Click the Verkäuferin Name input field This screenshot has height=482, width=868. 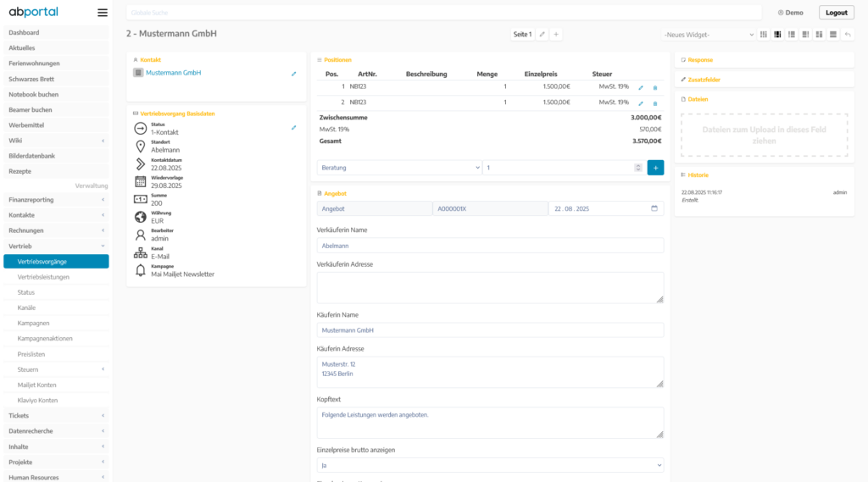(x=490, y=246)
